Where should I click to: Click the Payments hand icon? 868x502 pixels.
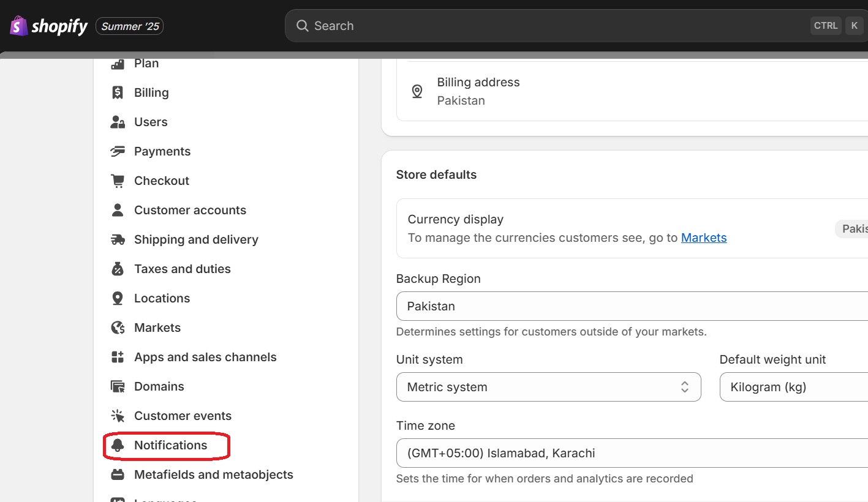coord(118,151)
